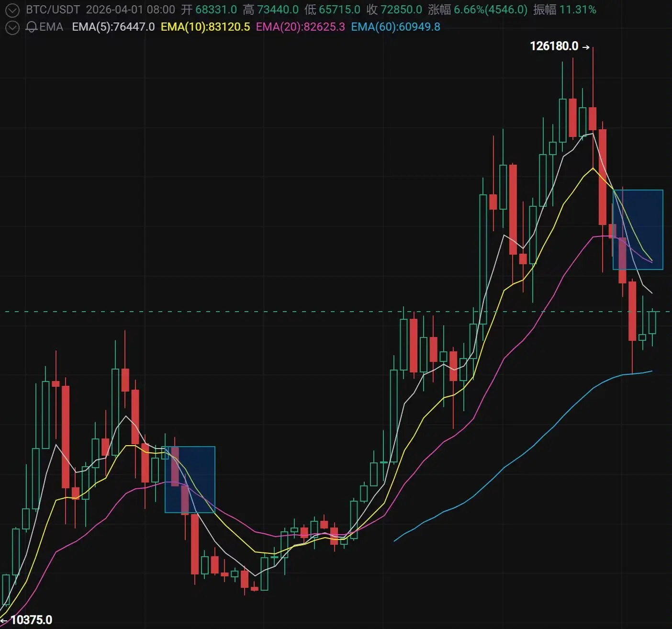
Task: Collapse the BTC/USDT info row chevron
Action: click(x=12, y=10)
